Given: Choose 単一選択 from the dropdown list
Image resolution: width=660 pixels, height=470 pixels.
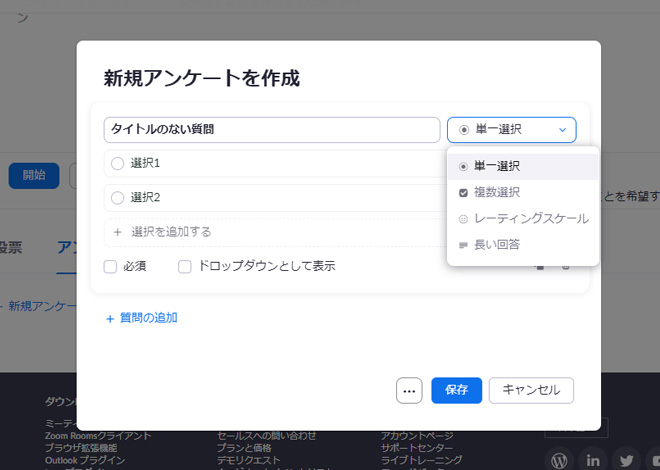Looking at the screenshot, I should [497, 166].
